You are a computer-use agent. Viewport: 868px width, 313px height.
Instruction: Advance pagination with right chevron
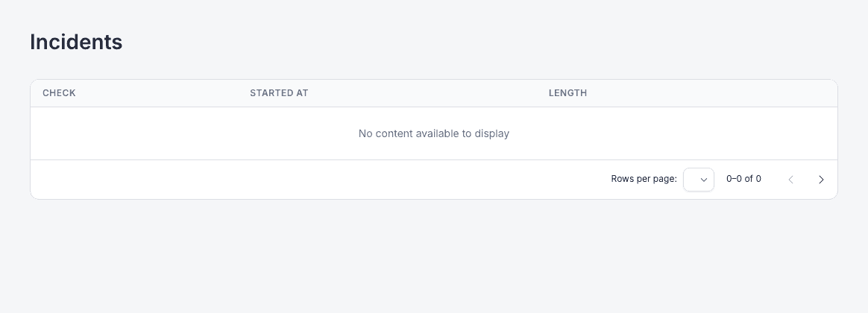821,179
